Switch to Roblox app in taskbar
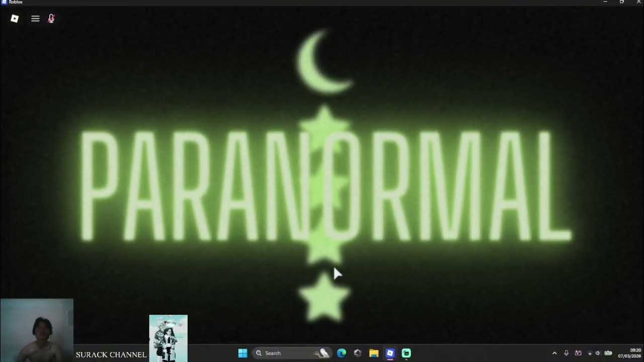The height and width of the screenshot is (362, 644). point(390,353)
